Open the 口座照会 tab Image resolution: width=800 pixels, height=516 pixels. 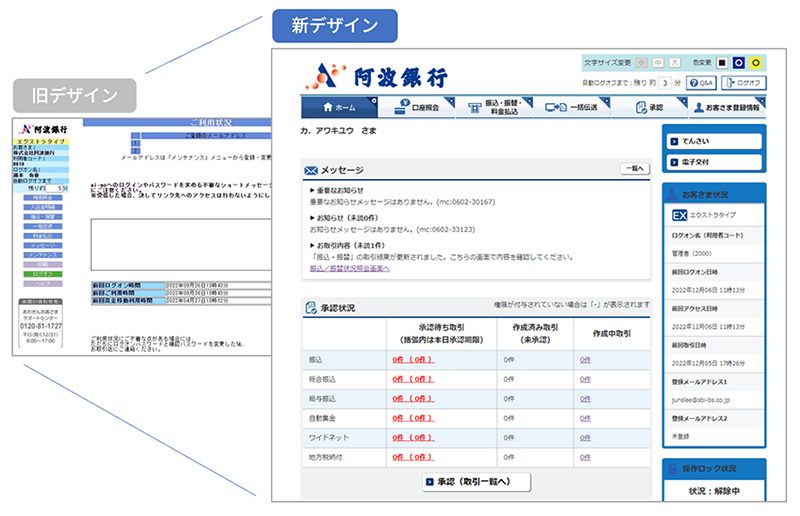coord(417,107)
